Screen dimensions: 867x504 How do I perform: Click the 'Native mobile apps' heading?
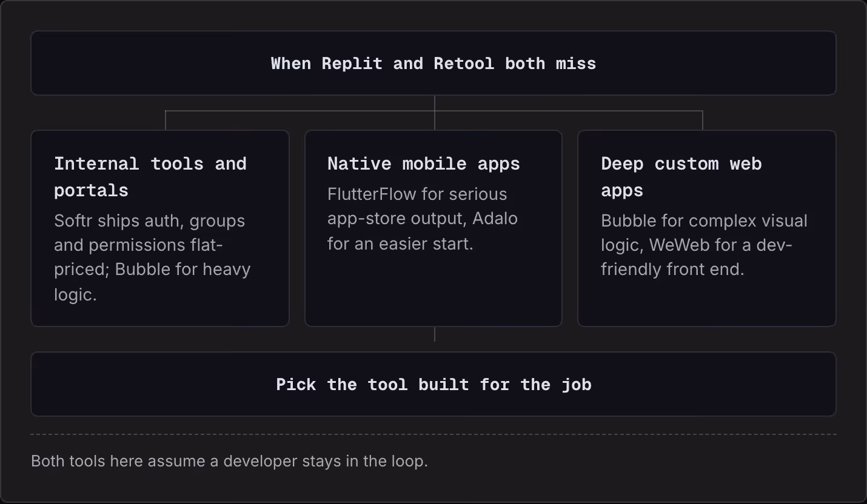424,164
